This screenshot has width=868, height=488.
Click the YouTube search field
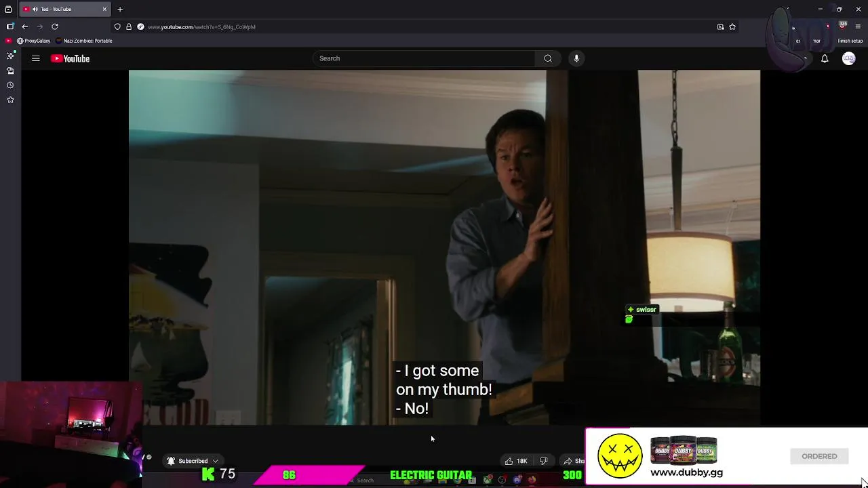click(x=424, y=58)
